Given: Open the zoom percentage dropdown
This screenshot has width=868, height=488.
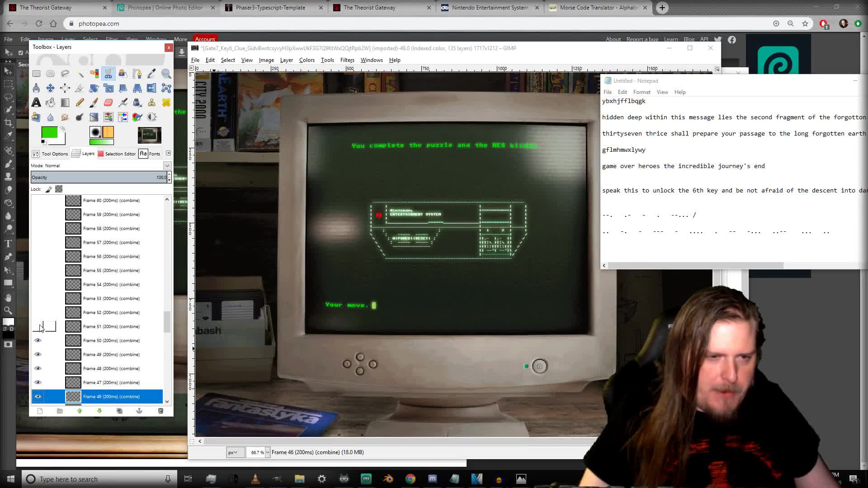Looking at the screenshot, I should click(x=268, y=452).
